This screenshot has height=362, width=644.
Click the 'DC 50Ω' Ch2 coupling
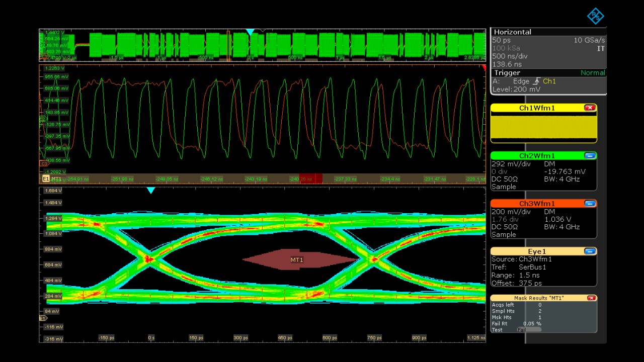click(505, 179)
